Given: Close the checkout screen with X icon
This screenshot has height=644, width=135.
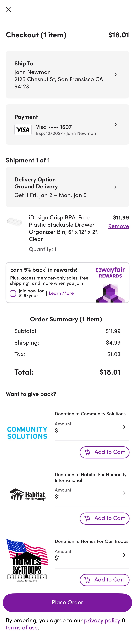Looking at the screenshot, I should click(8, 10).
